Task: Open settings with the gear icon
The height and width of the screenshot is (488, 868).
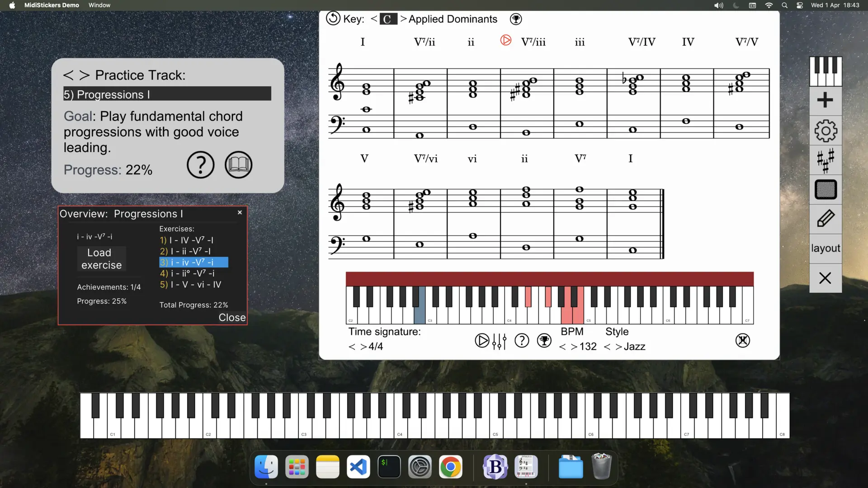Action: click(x=826, y=131)
